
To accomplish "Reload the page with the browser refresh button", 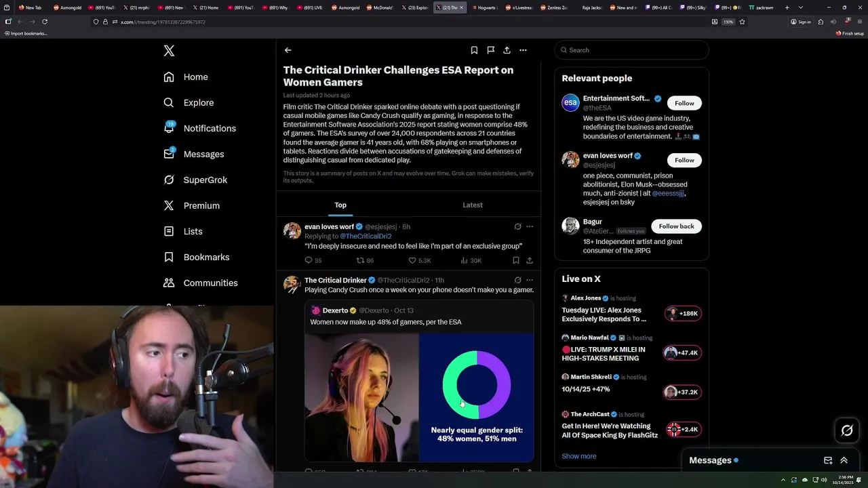I will (45, 22).
